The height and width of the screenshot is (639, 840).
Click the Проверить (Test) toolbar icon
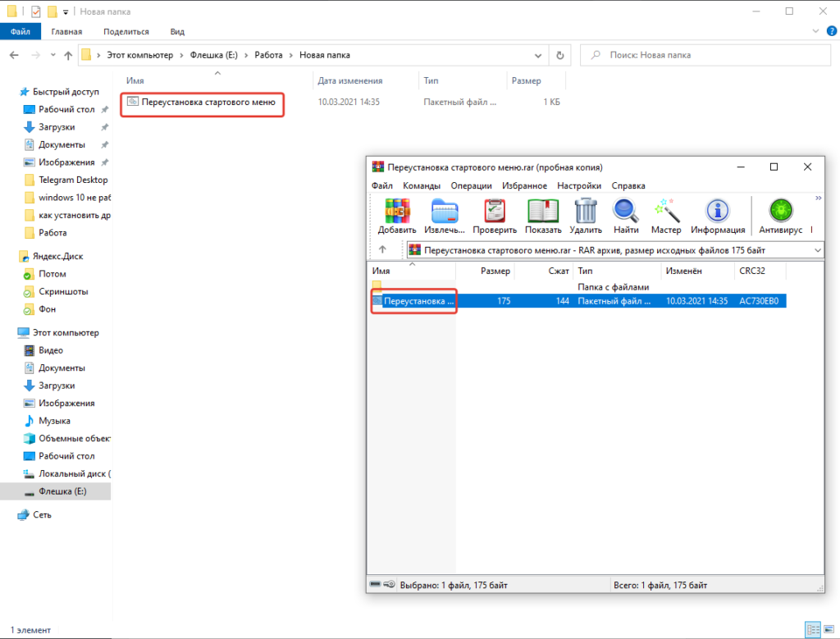coord(494,215)
